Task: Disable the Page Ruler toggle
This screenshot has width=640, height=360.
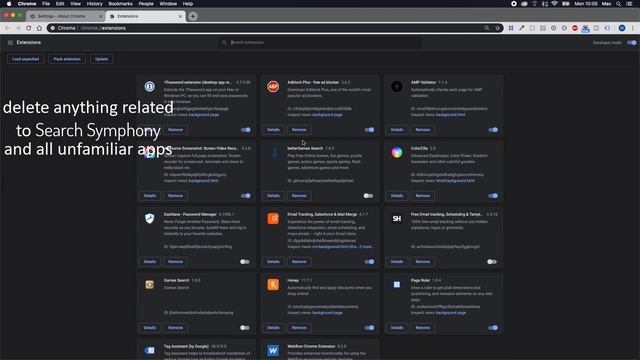Action: 493,328
